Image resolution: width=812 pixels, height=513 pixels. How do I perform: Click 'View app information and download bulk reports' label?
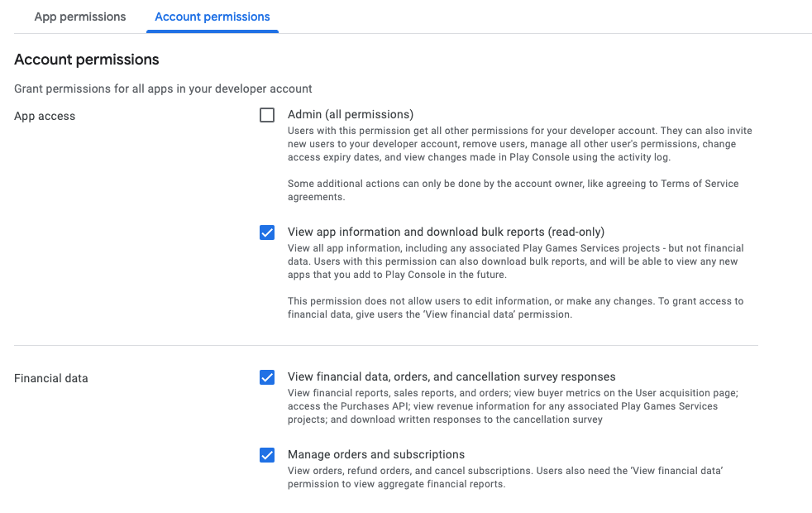pyautogui.click(x=446, y=232)
